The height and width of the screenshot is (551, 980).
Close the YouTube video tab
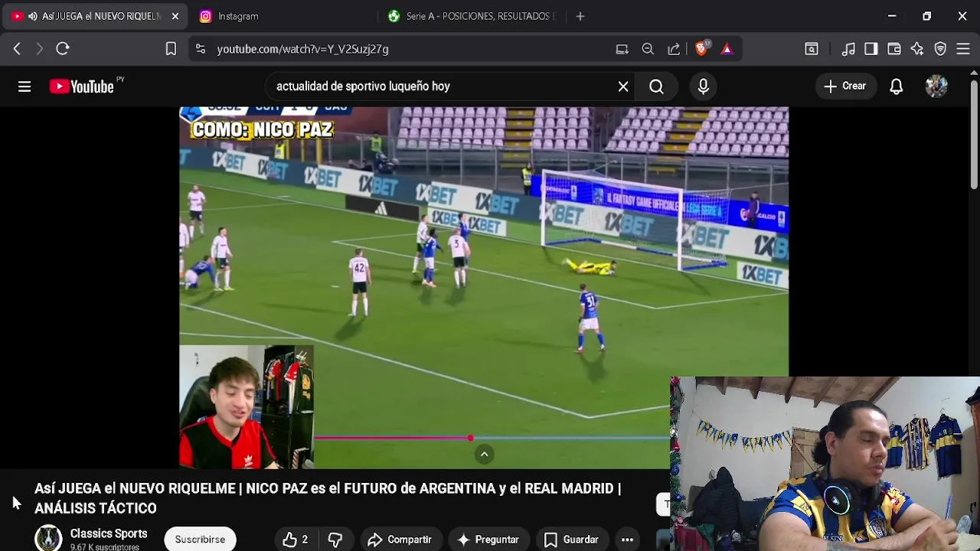point(175,16)
